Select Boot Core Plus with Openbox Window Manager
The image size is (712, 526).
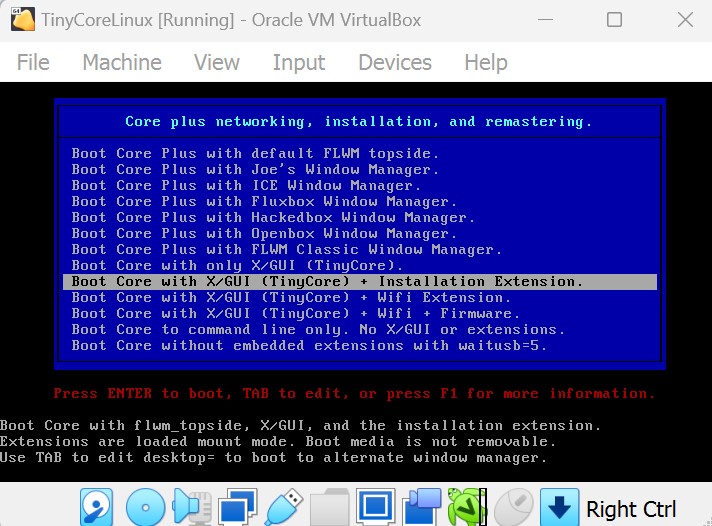click(360, 233)
